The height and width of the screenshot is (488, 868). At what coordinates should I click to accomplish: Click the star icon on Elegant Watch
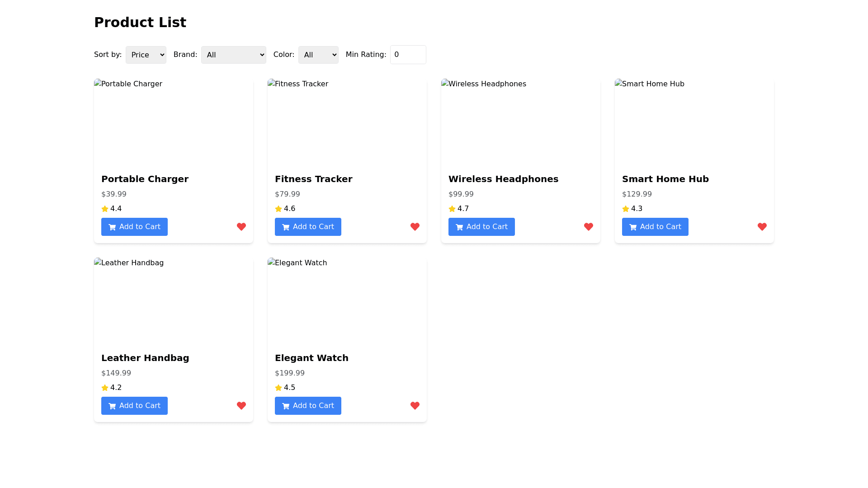pos(278,388)
